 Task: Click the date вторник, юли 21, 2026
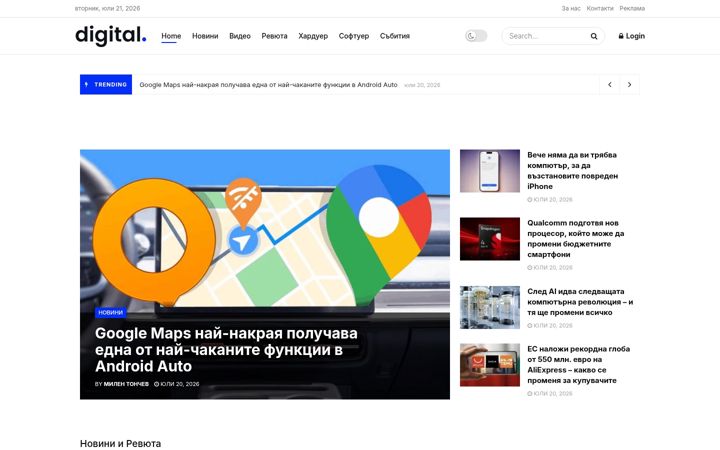click(x=107, y=8)
